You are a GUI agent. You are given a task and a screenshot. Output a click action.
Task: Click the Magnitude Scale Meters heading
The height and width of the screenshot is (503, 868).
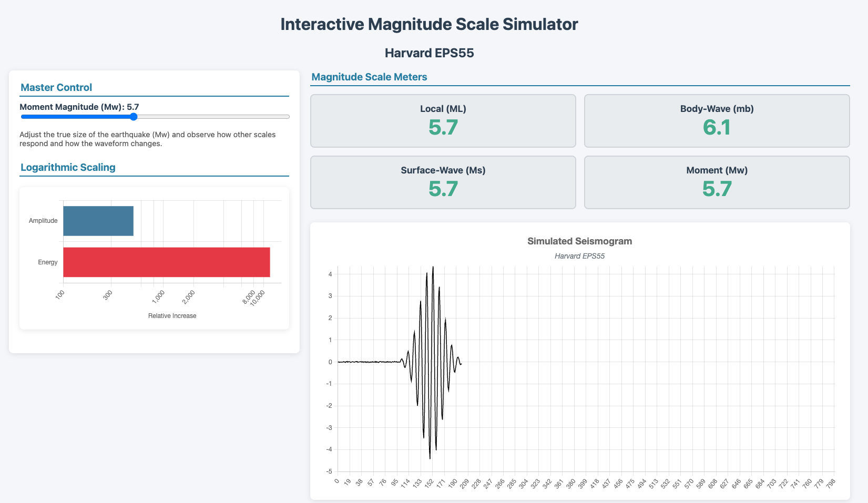[x=369, y=77]
